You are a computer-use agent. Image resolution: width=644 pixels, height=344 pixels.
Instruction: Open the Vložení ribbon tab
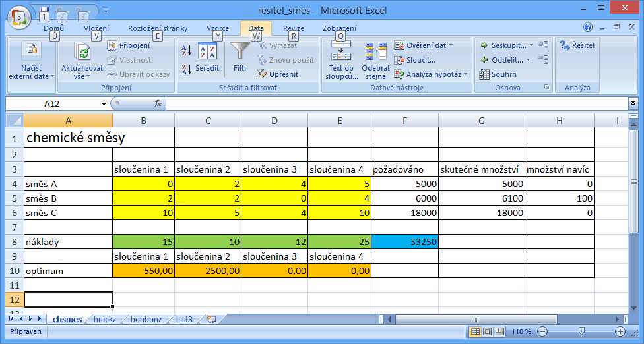[x=96, y=28]
